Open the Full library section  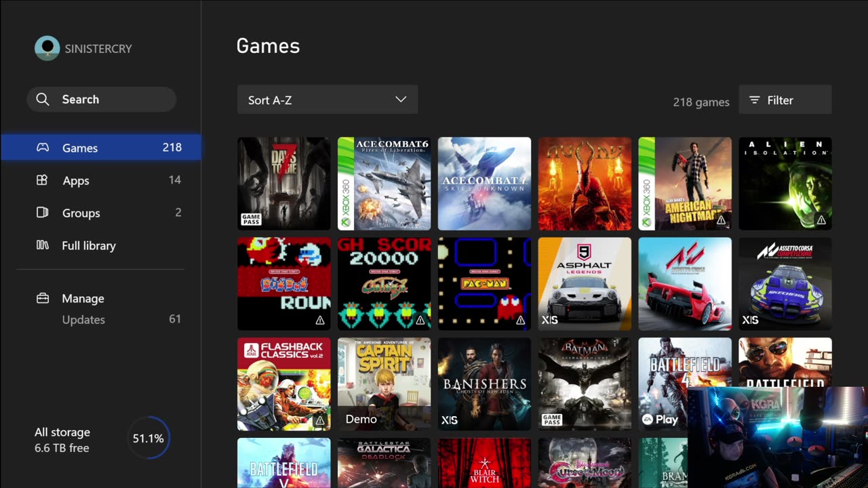101,245
